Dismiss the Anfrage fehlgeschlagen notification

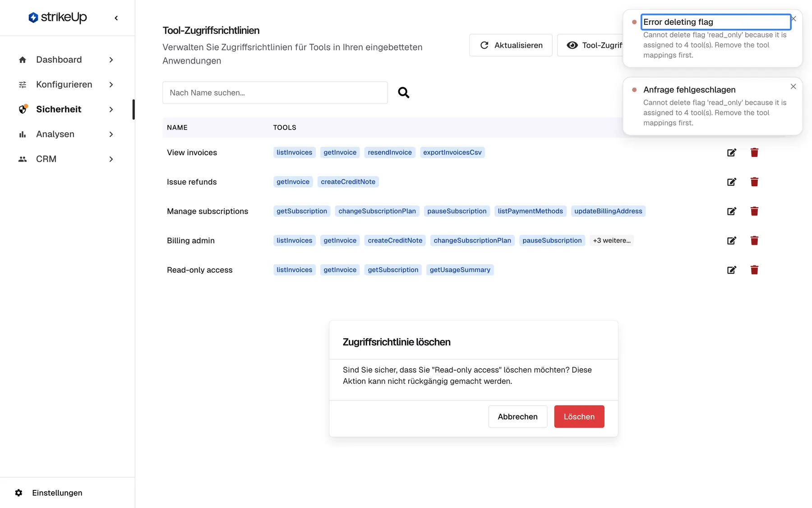pos(793,86)
